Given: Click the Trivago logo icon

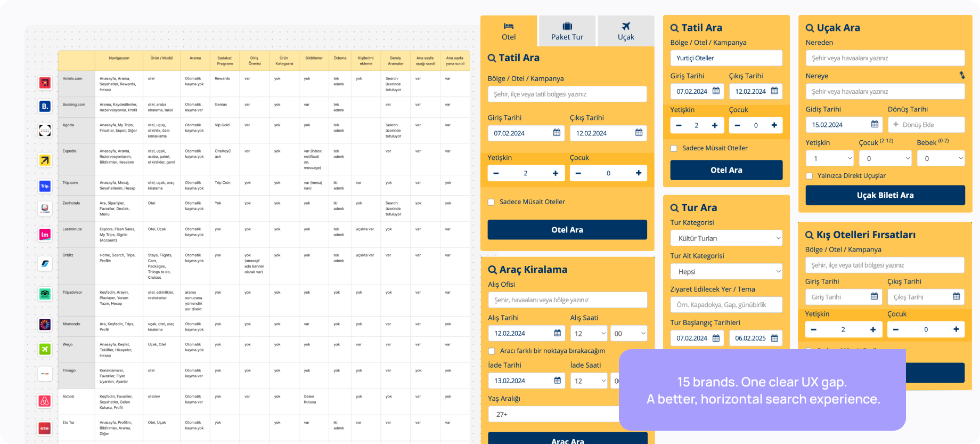Looking at the screenshot, I should tap(45, 374).
